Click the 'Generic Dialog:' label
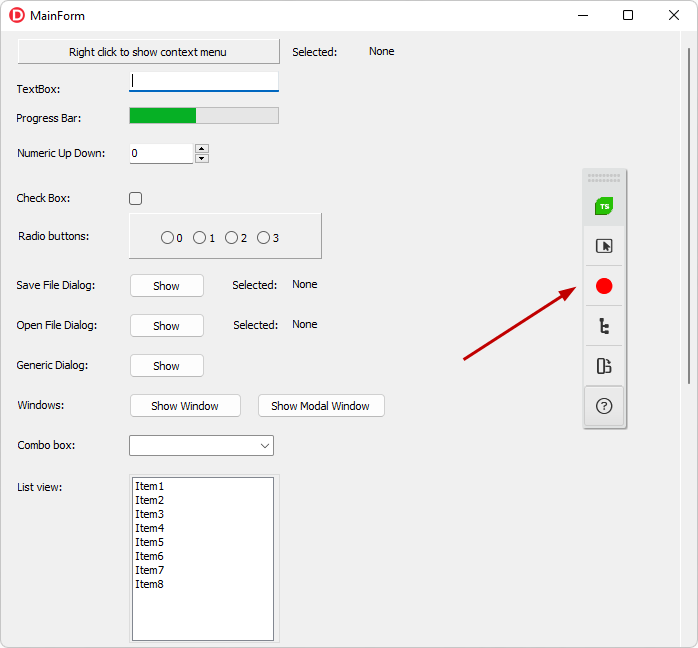Image resolution: width=698 pixels, height=648 pixels. 52,365
